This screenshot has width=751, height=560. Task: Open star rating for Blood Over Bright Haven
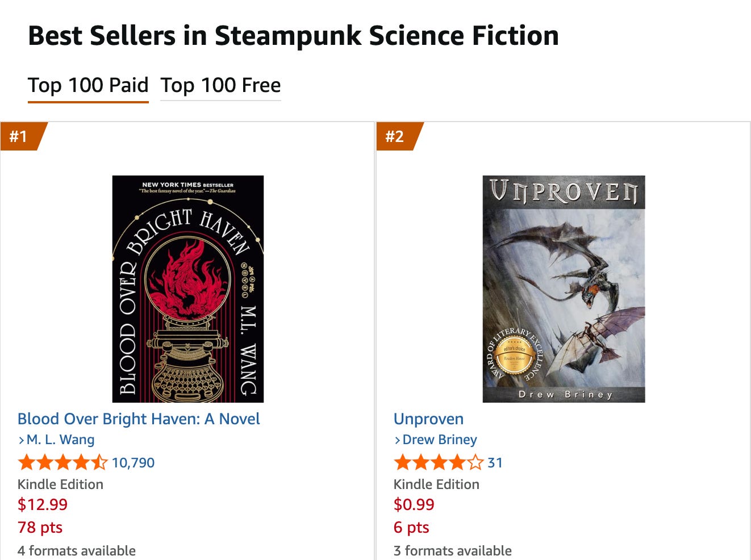click(x=62, y=462)
